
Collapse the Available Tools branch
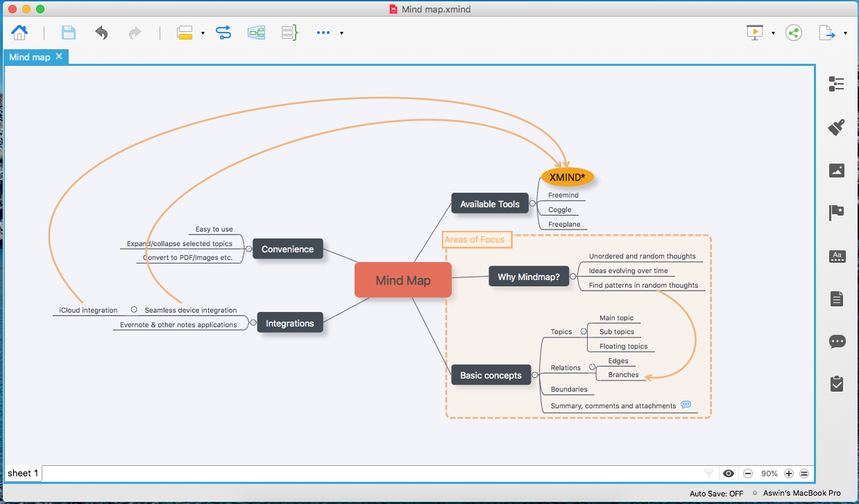point(533,204)
